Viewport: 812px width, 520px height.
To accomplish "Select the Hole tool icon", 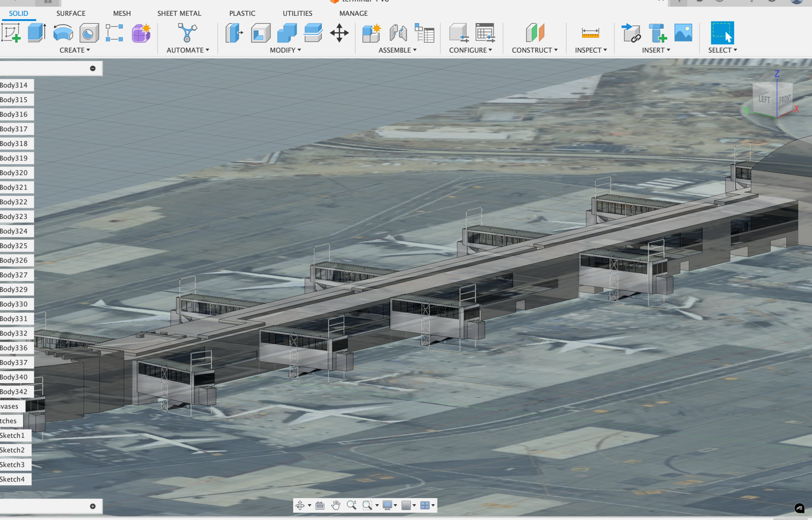I will (89, 33).
